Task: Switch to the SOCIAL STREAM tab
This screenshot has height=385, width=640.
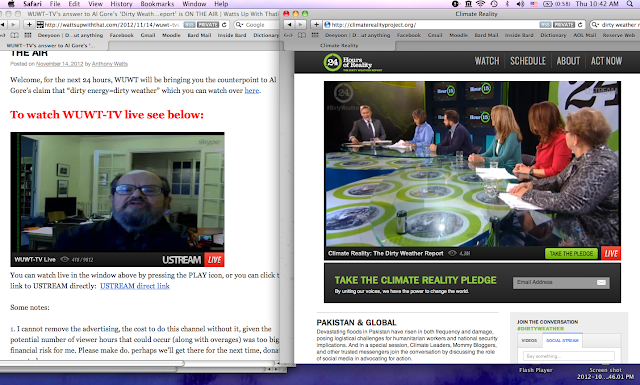Action: pyautogui.click(x=562, y=340)
